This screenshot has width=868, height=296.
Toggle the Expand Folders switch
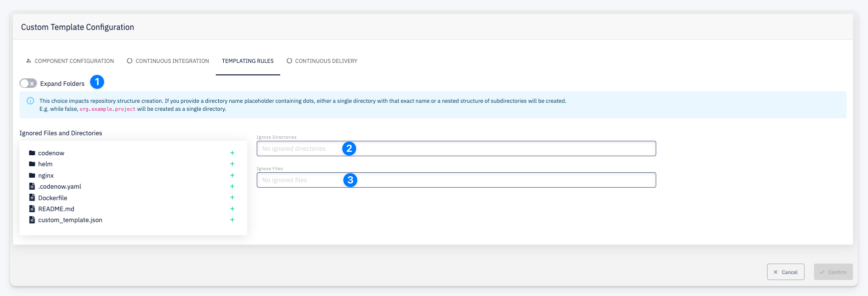click(x=28, y=83)
